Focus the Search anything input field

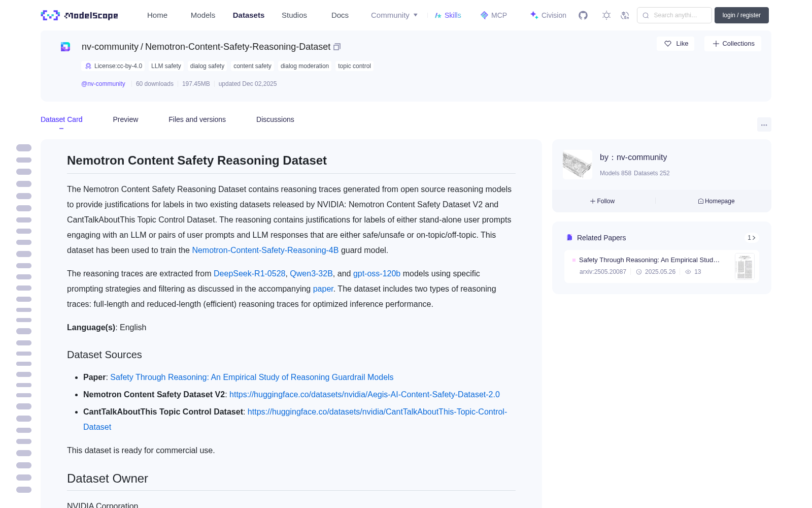click(x=674, y=15)
